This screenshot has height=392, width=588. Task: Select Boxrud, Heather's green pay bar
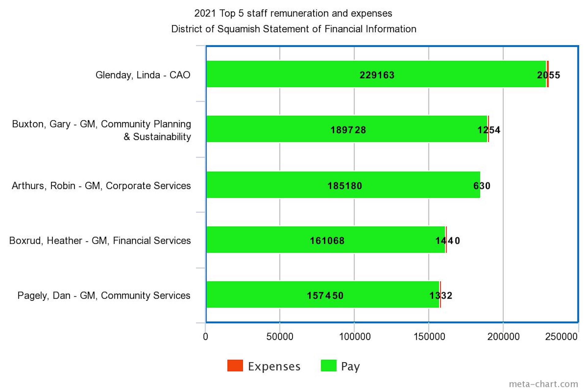(x=326, y=239)
